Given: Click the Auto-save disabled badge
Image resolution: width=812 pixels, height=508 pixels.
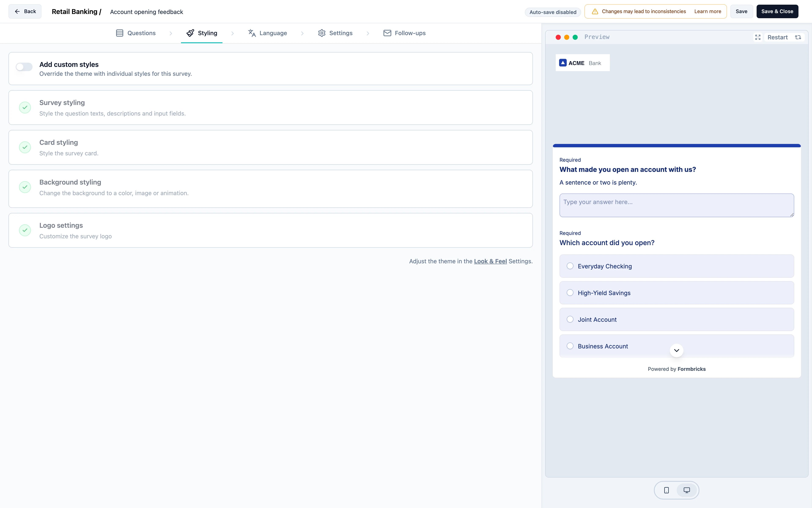Looking at the screenshot, I should tap(553, 12).
